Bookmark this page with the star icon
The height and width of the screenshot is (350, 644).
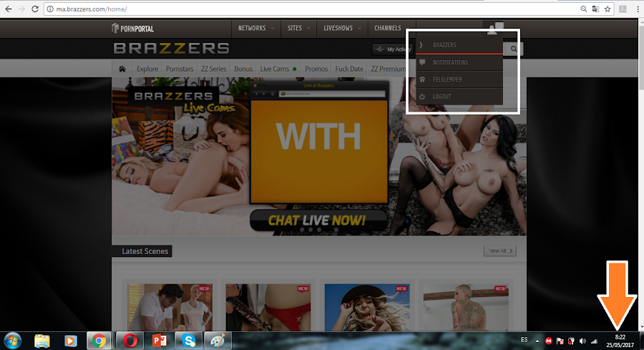[608, 9]
